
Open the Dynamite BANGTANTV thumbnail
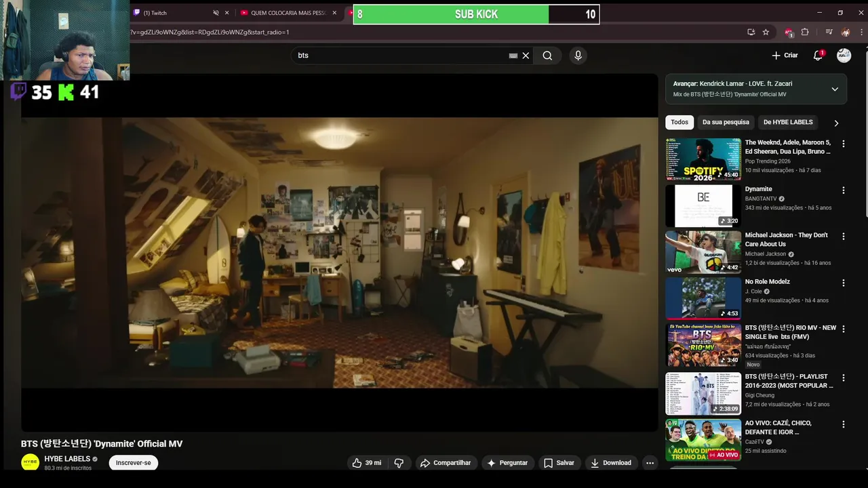703,205
